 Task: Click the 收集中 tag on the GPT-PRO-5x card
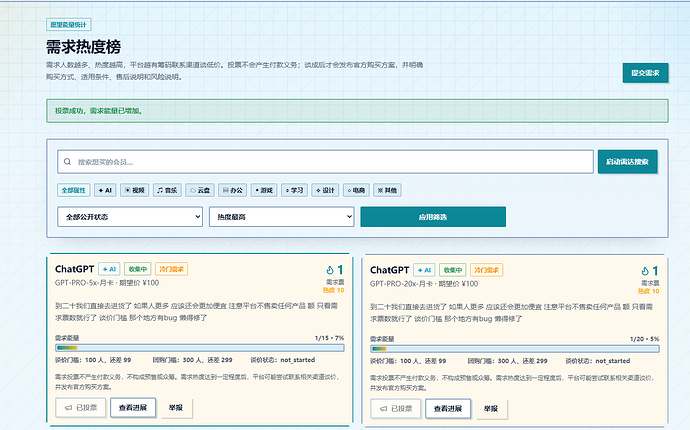point(138,269)
